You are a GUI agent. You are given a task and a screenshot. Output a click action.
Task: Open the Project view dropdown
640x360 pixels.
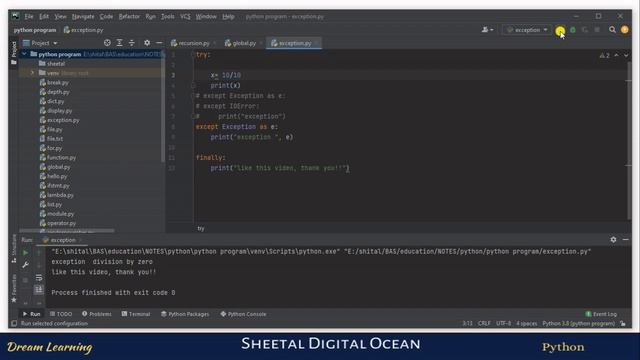point(40,43)
